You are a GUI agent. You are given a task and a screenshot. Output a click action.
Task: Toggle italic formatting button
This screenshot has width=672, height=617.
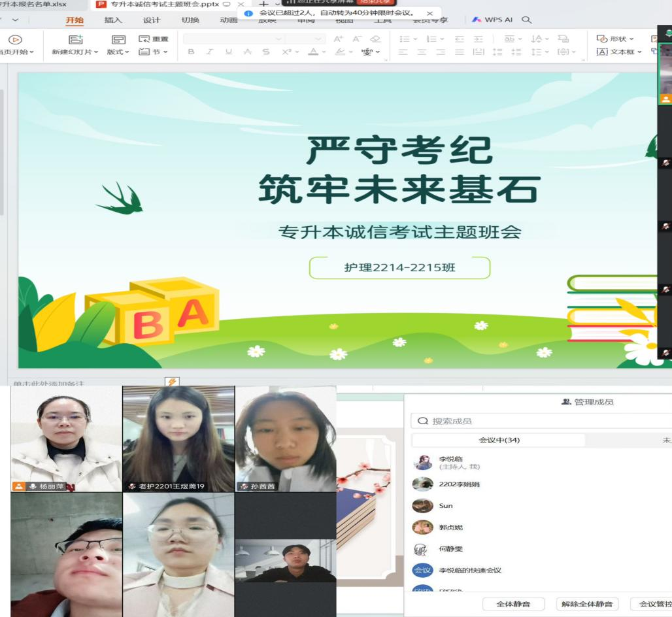[210, 52]
